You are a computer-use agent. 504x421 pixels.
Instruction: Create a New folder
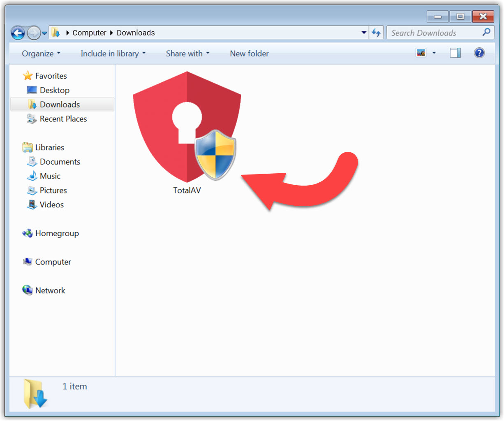pos(249,53)
